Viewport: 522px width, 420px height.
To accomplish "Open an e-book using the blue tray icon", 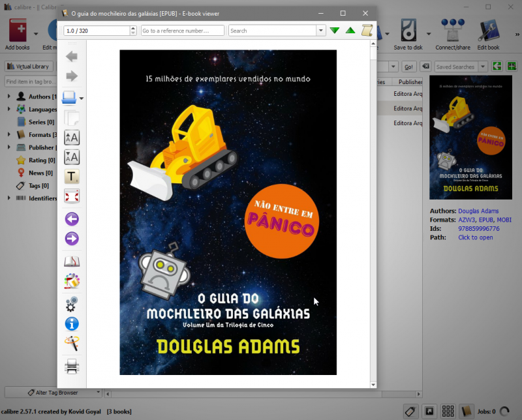I will 69,98.
